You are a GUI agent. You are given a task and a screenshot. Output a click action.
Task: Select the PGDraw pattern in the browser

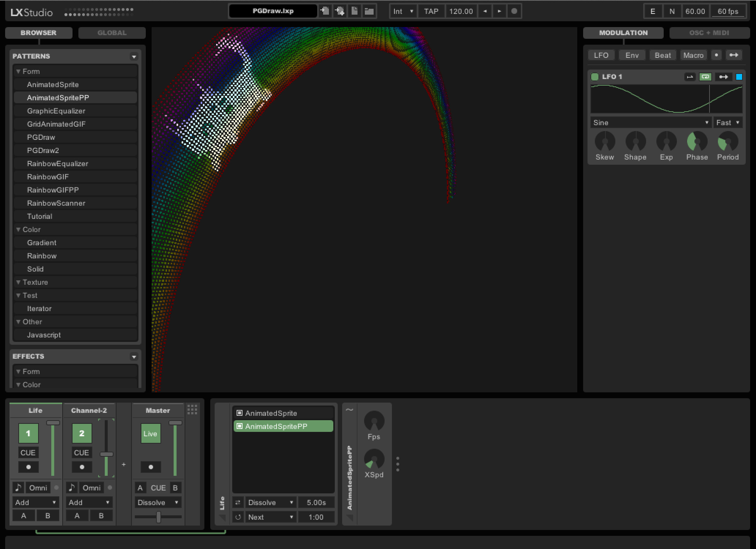click(40, 137)
